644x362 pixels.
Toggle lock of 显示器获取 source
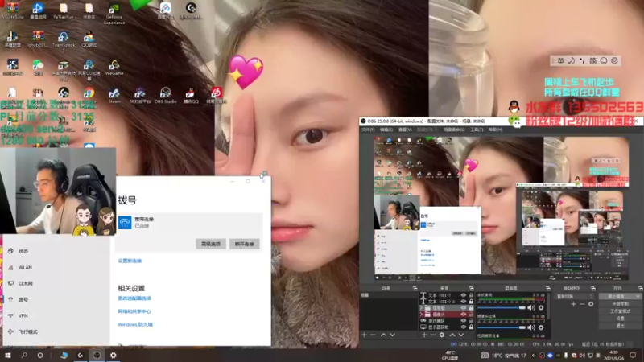point(471,327)
